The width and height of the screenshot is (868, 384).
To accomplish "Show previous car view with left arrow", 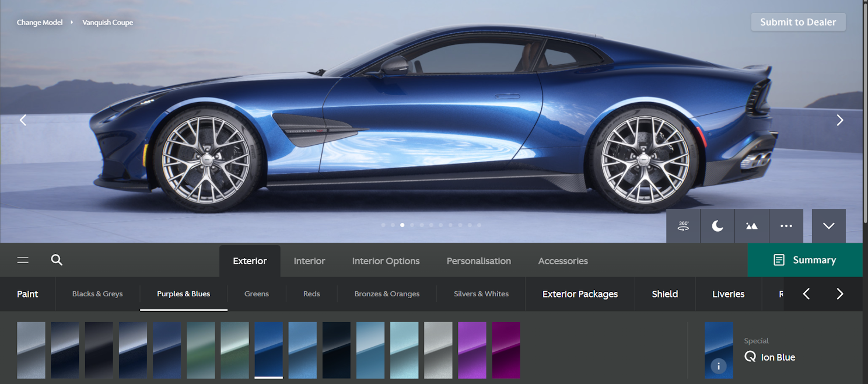I will 23,120.
